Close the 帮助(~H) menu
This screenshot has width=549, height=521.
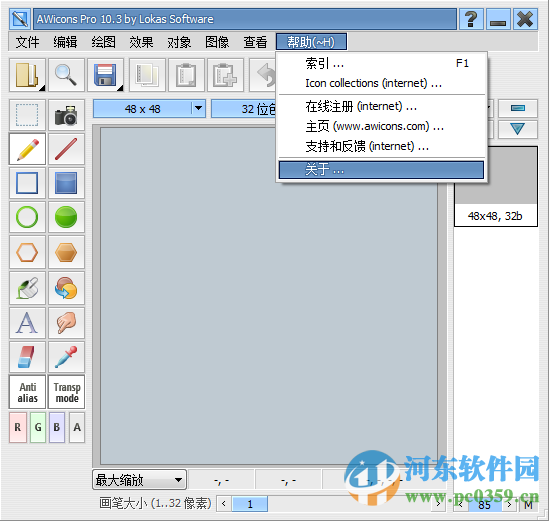pyautogui.click(x=311, y=42)
